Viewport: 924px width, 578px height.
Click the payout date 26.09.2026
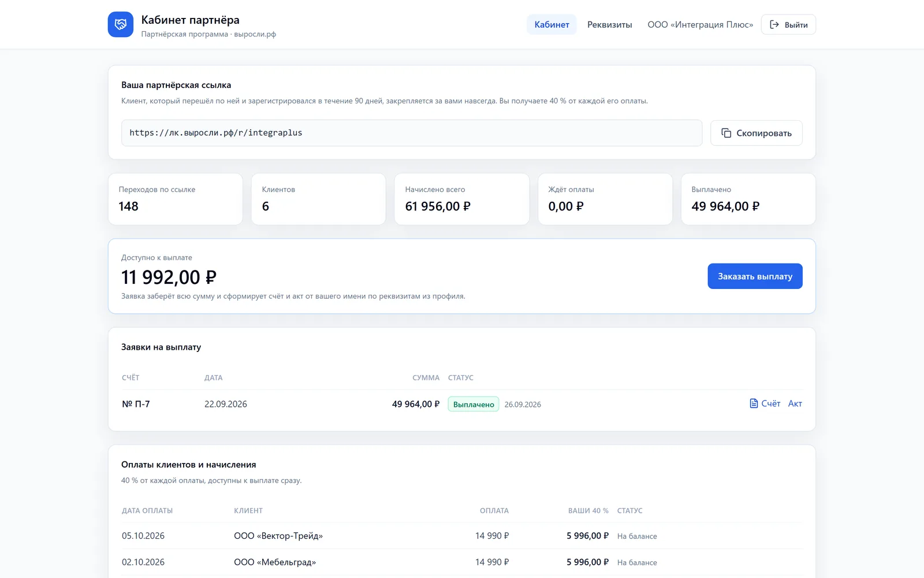click(523, 405)
